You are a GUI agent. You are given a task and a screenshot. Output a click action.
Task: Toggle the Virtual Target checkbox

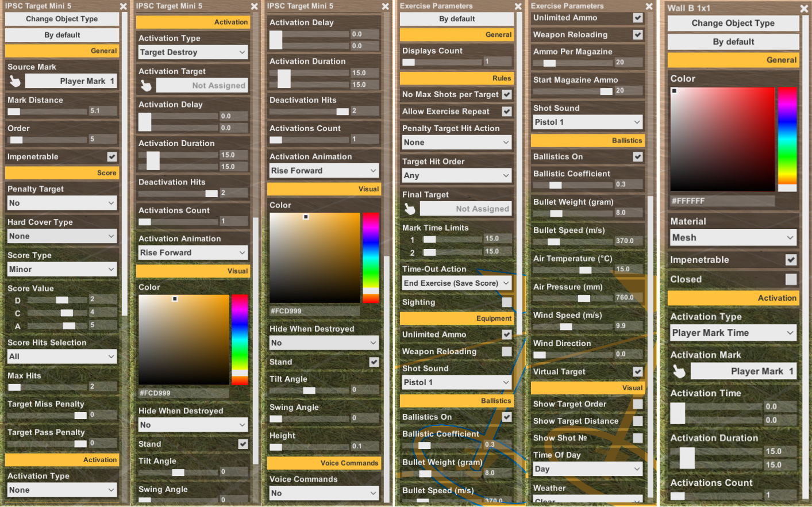637,371
